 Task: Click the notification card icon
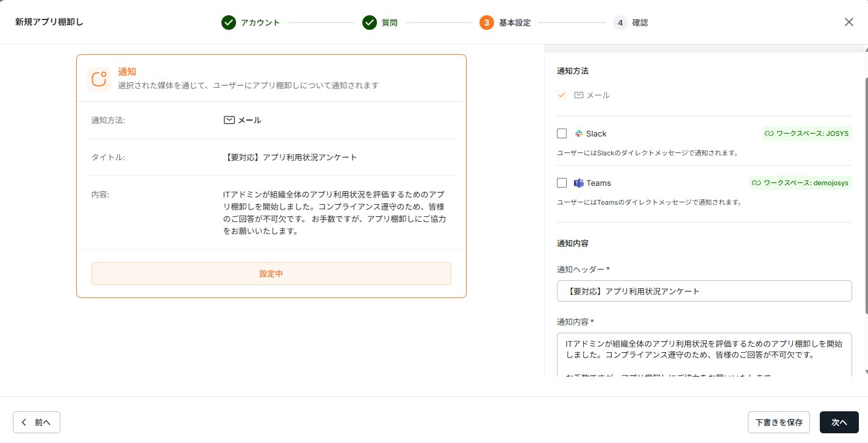click(x=99, y=79)
